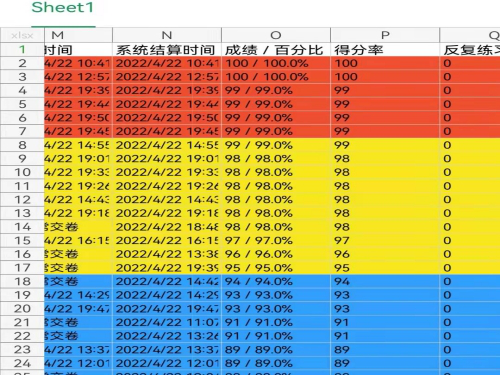The height and width of the screenshot is (375, 500).
Task: Select the 97 / 97.0% score cell
Action: (x=276, y=240)
